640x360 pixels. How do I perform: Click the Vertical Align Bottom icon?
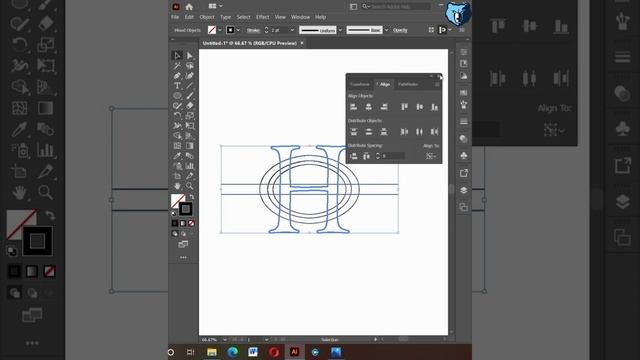click(434, 107)
